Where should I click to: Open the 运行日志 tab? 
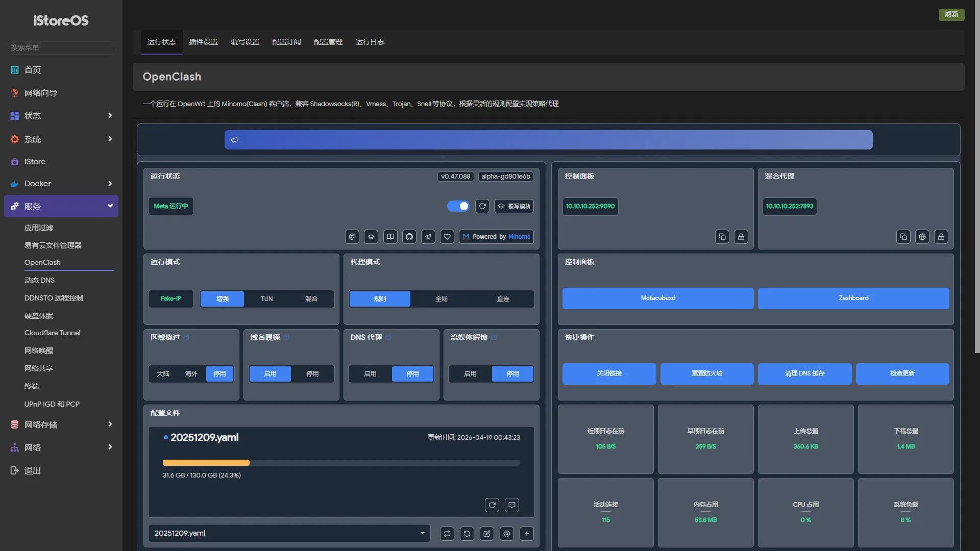pos(370,42)
